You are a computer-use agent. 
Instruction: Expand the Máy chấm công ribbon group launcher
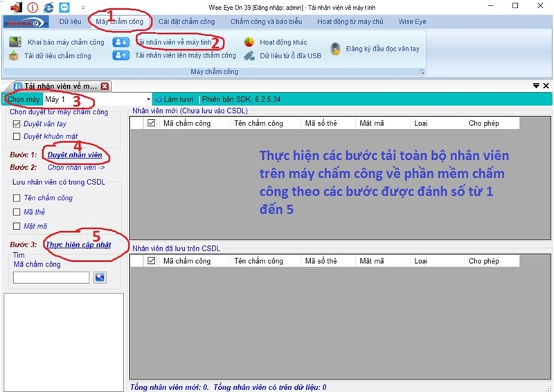[420, 72]
